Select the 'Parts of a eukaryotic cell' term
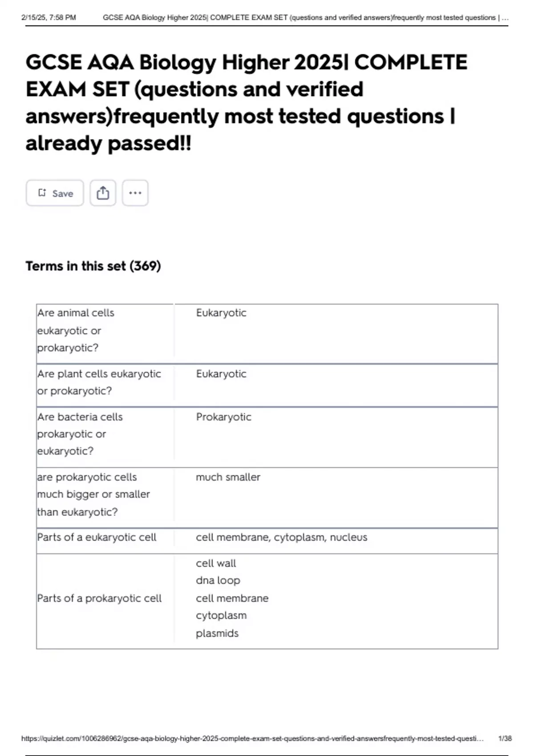The height and width of the screenshot is (756, 534). [97, 537]
